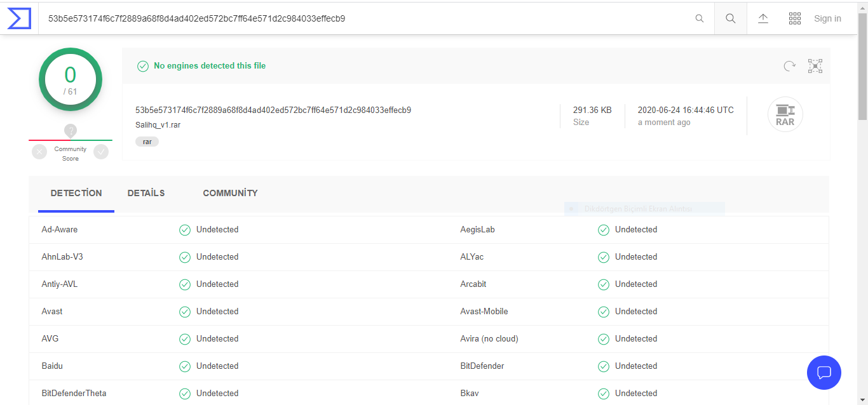Vote malicious with the X community button
The image size is (868, 405).
pyautogui.click(x=39, y=152)
